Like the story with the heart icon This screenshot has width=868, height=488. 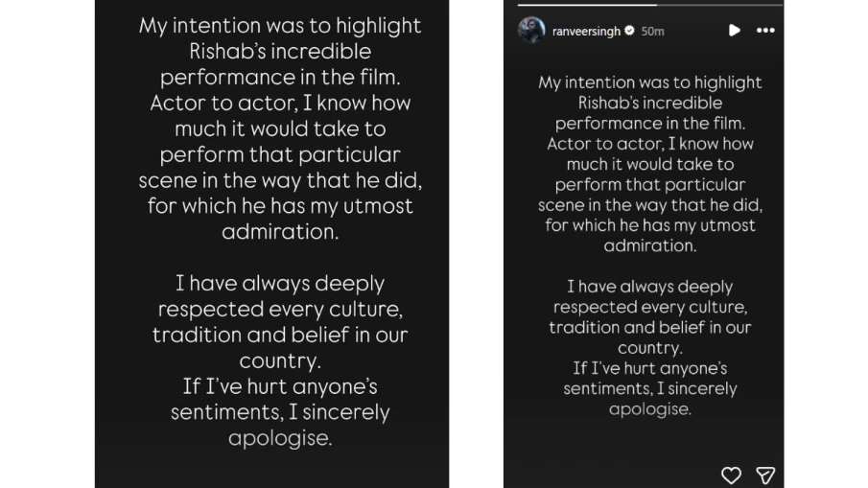point(731,475)
